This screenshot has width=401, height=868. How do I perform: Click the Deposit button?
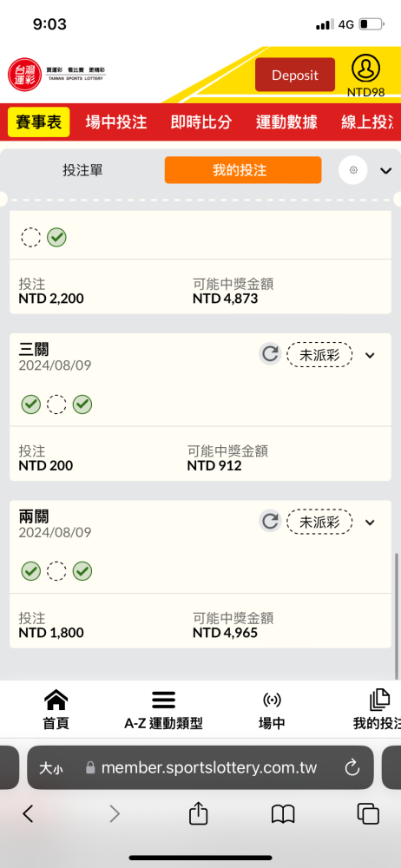pyautogui.click(x=295, y=75)
